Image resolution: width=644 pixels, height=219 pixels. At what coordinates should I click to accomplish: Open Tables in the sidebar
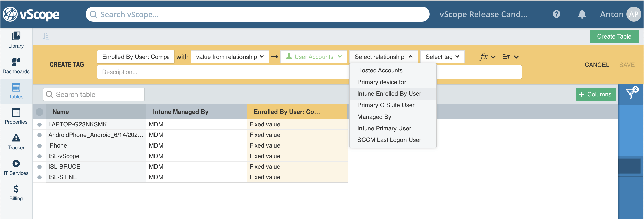(16, 91)
